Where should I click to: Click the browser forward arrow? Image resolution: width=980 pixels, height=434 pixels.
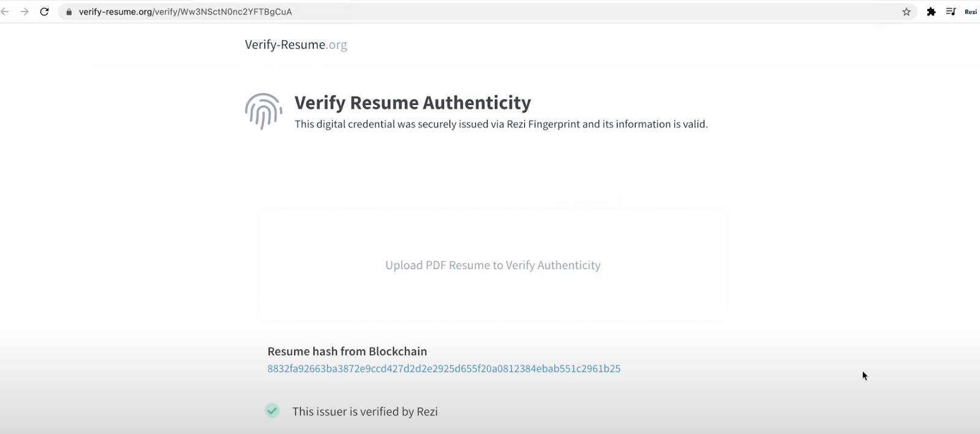coord(24,12)
